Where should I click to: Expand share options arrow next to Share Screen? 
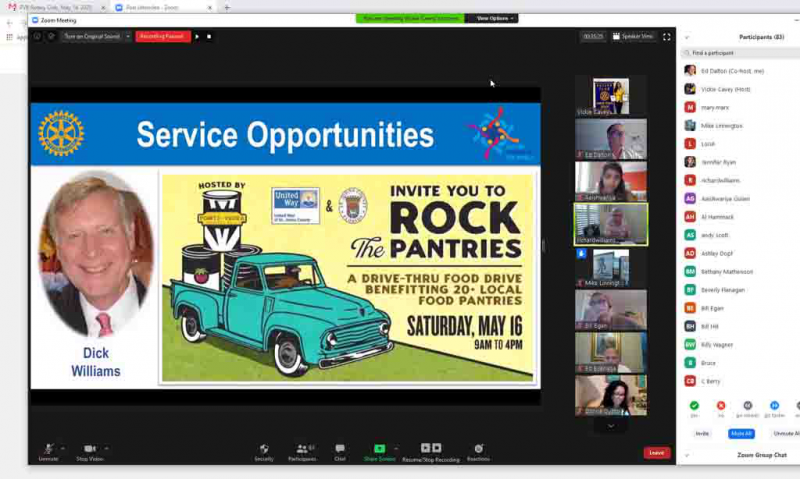(396, 448)
